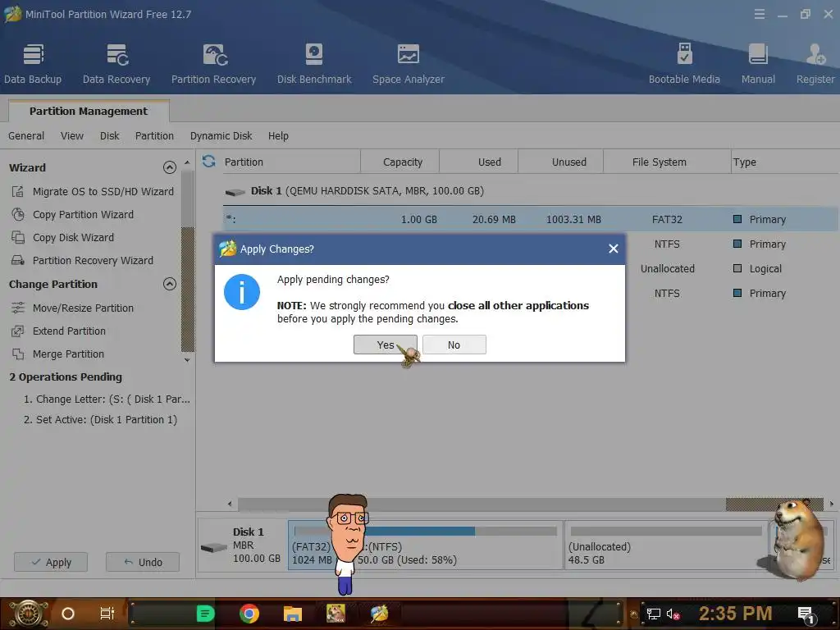
Task: Click the Partition column header
Action: tap(291, 162)
